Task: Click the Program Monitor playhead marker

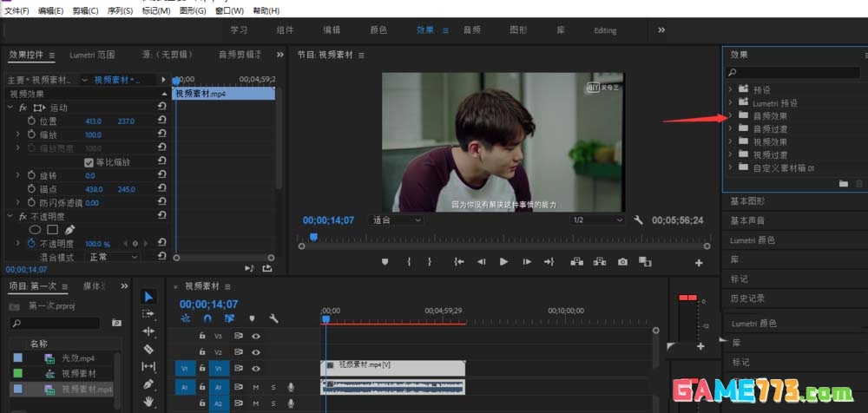Action: pyautogui.click(x=313, y=237)
